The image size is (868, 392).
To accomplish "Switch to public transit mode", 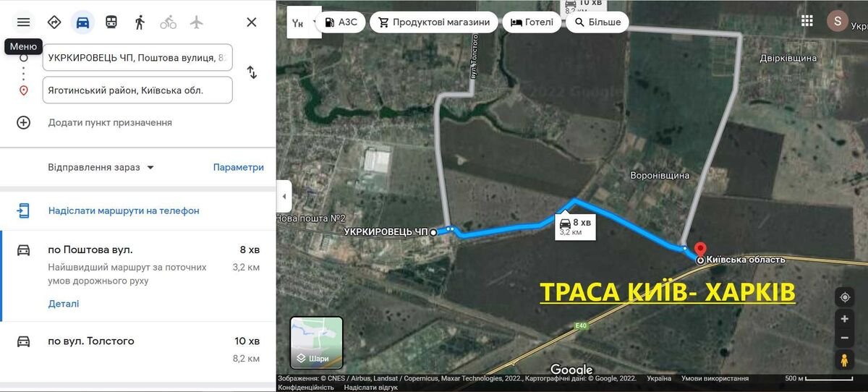I will (111, 22).
